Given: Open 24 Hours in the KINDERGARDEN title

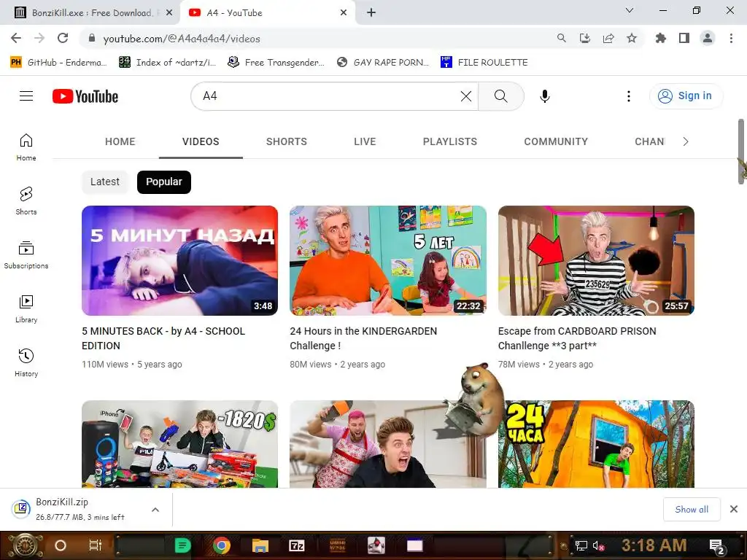Looking at the screenshot, I should tap(363, 338).
